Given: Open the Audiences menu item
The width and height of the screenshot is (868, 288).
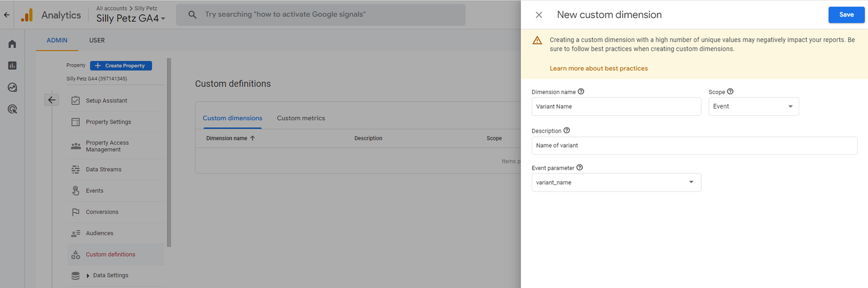Looking at the screenshot, I should click(x=116, y=233).
